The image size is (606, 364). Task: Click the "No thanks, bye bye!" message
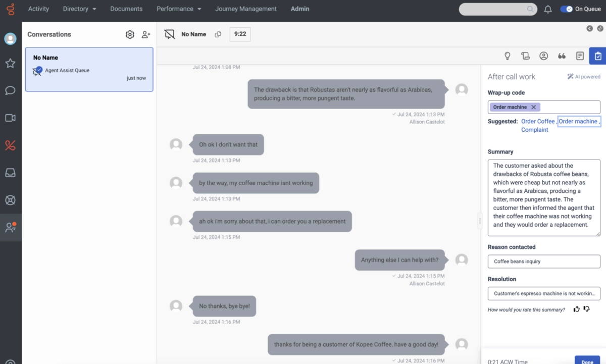(224, 306)
